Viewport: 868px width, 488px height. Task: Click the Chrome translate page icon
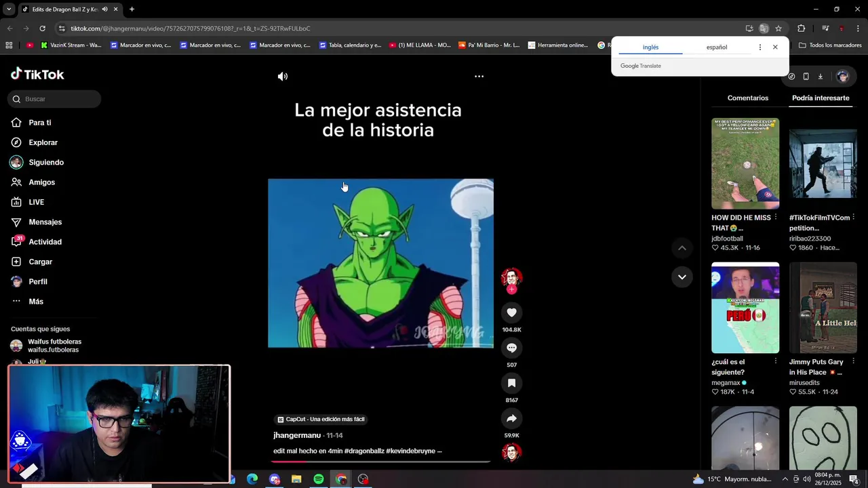click(x=764, y=28)
